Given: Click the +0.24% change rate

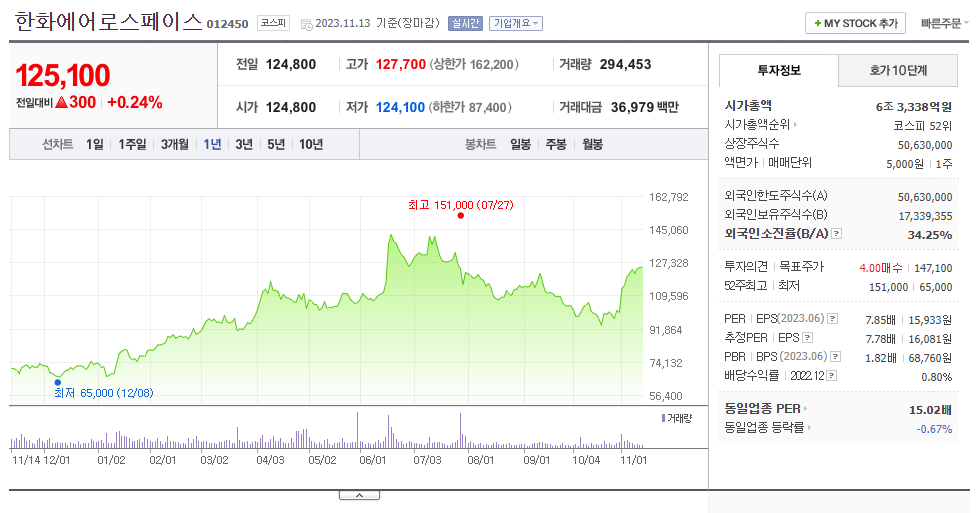Looking at the screenshot, I should click(135, 102).
